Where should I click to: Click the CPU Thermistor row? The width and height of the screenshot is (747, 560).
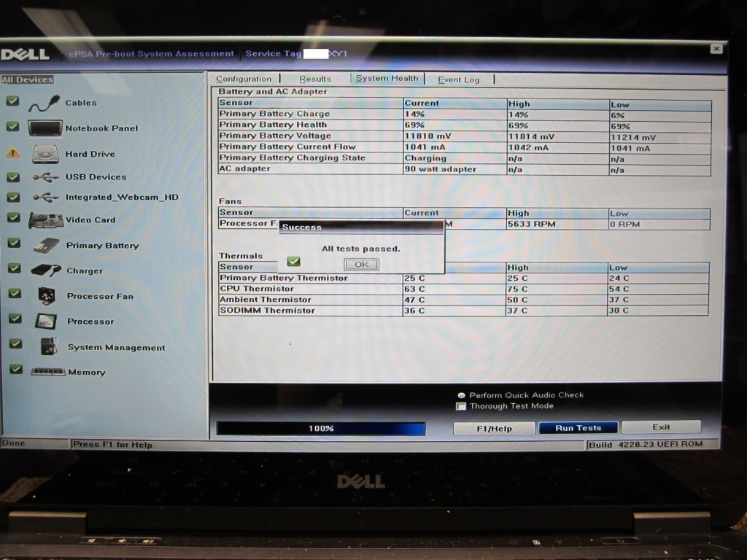tap(463, 289)
